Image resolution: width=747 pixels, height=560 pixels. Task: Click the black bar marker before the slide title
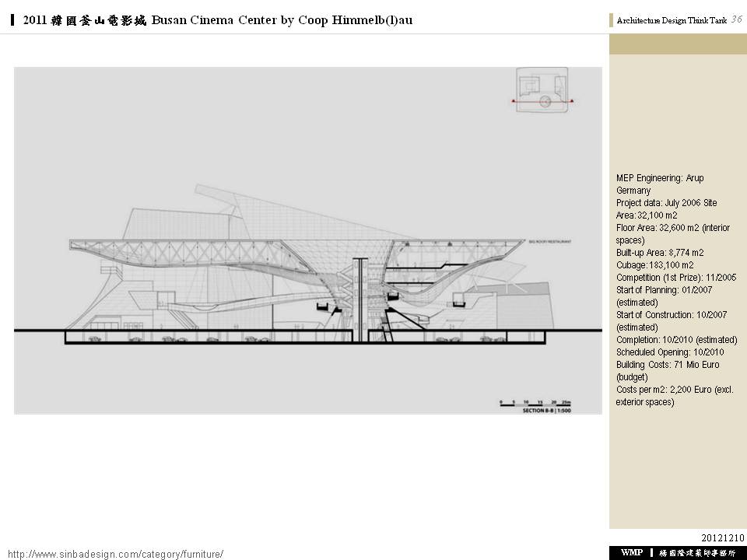pos(13,20)
